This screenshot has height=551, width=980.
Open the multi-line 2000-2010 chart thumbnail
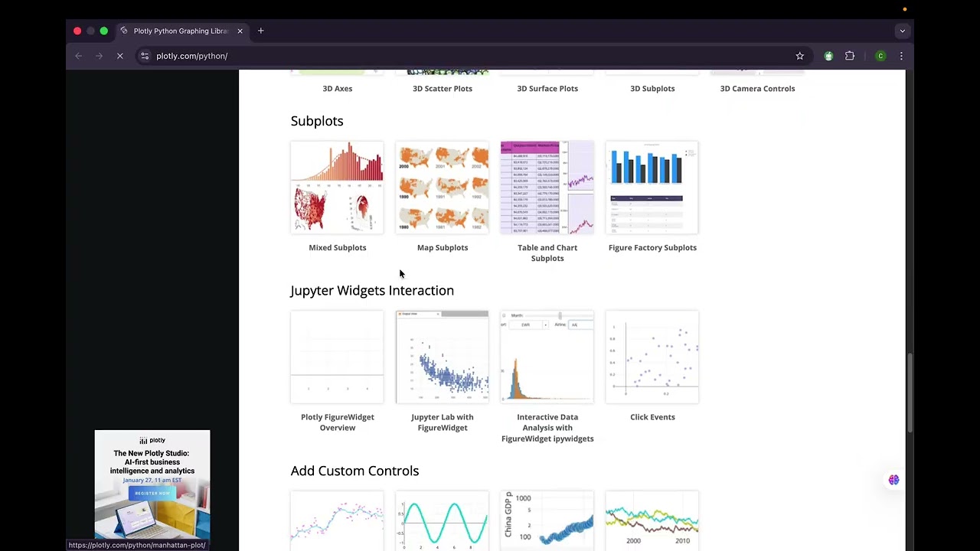pos(652,521)
